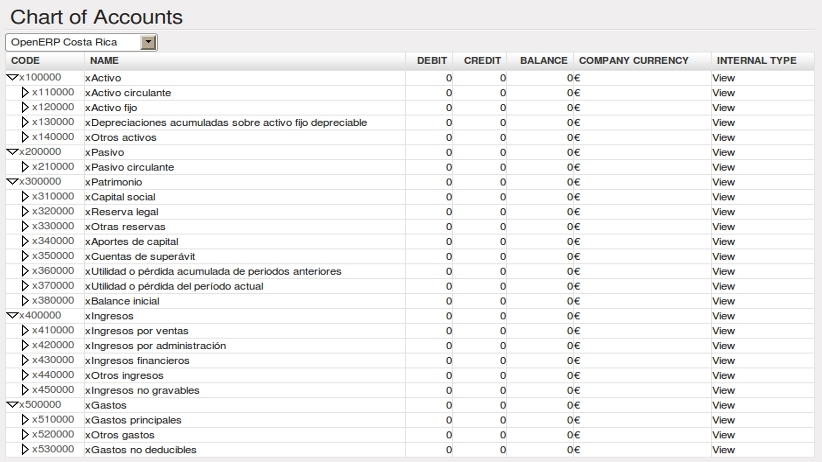Screen dimensions: 822x462
Task: Expand x410000 xIngresos por ventas arrow
Action: (25, 331)
